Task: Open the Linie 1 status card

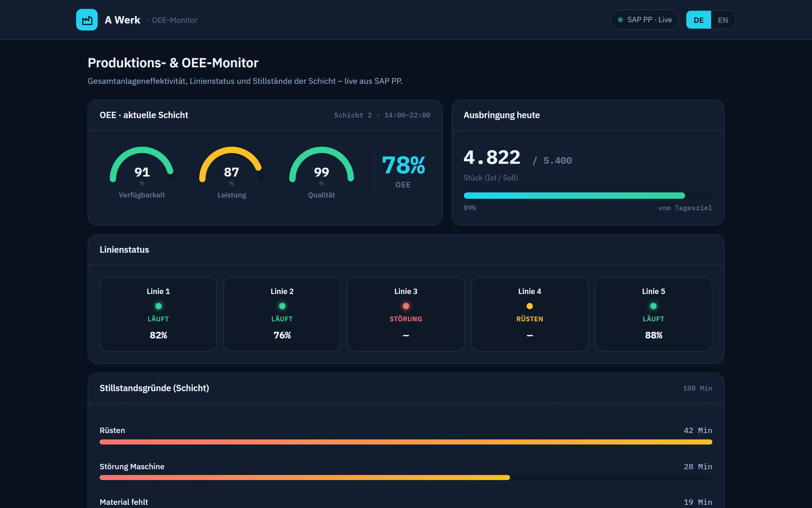Action: click(158, 314)
